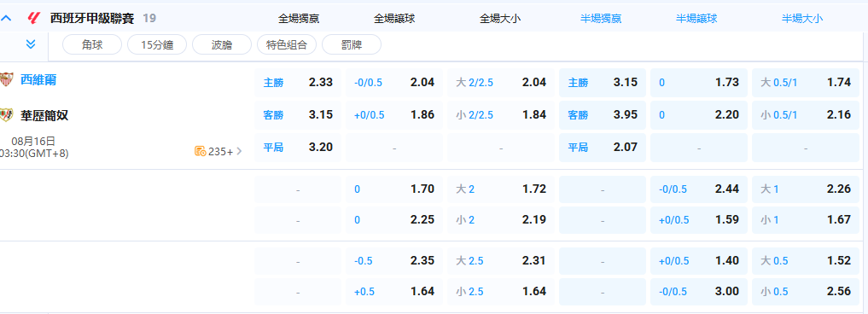Viewport: 868px width, 314px height.
Task: Expand more markets with chevron beside 235+
Action: (239, 151)
